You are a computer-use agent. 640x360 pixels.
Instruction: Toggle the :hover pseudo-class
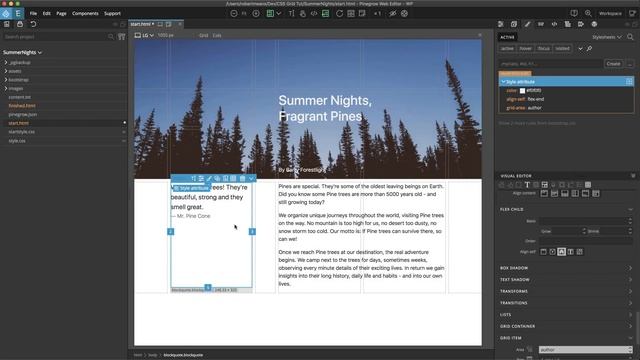[x=525, y=49]
